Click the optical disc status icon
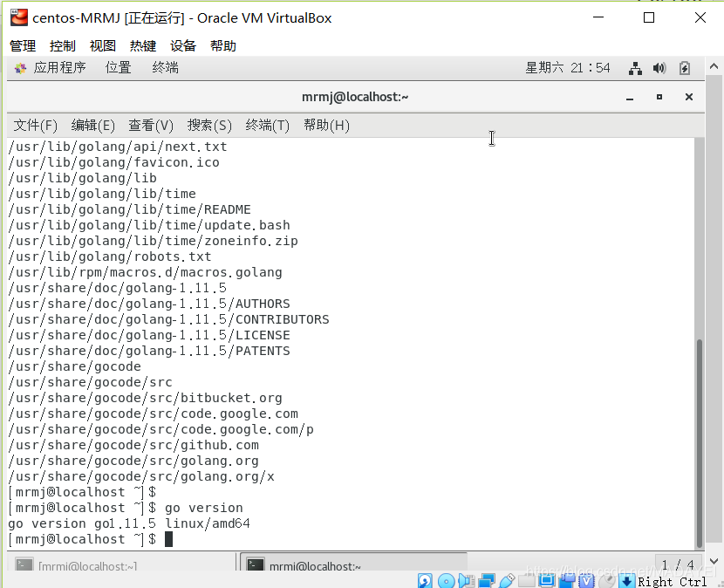724x588 pixels. point(446,581)
